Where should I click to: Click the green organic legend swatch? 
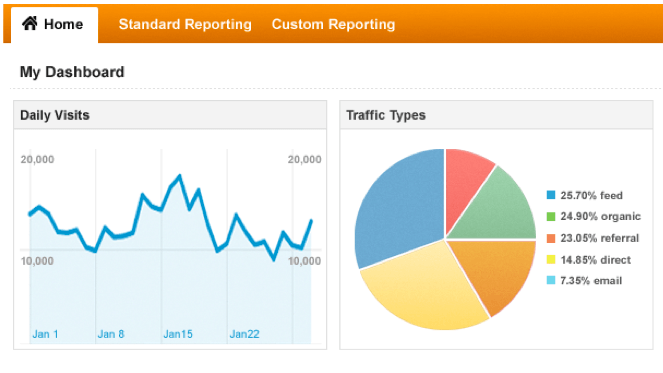point(551,217)
